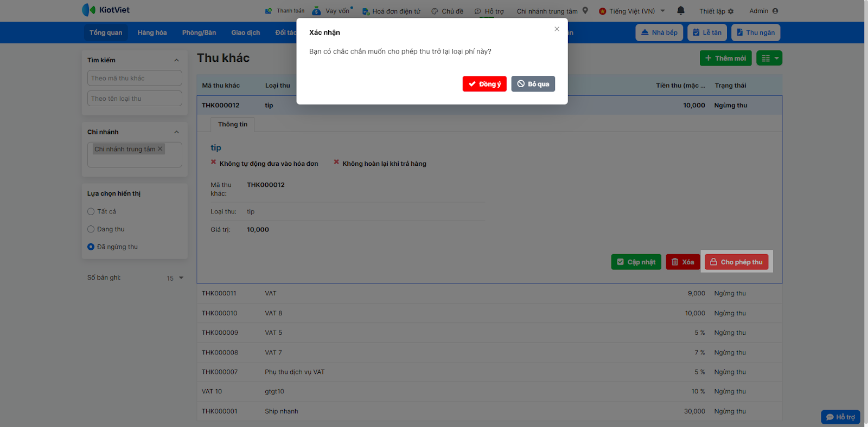Viewport: 868px width, 427px height.
Task: Select row THK000011 VAT
Action: click(489, 293)
